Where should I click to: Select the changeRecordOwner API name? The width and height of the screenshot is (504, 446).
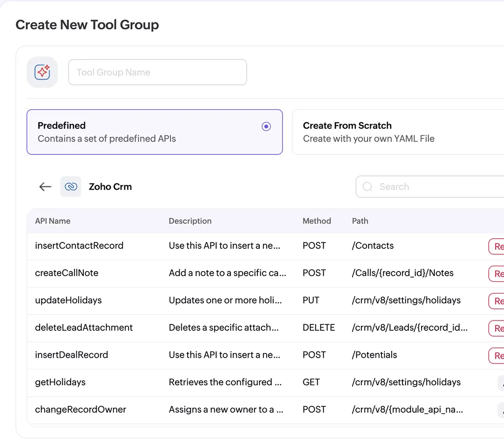(80, 409)
